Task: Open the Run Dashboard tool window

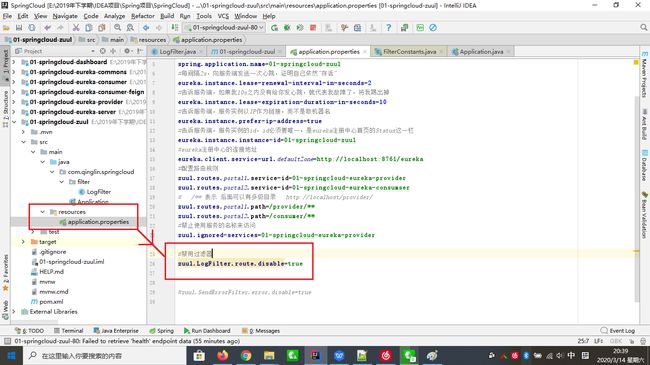Action: click(206, 331)
